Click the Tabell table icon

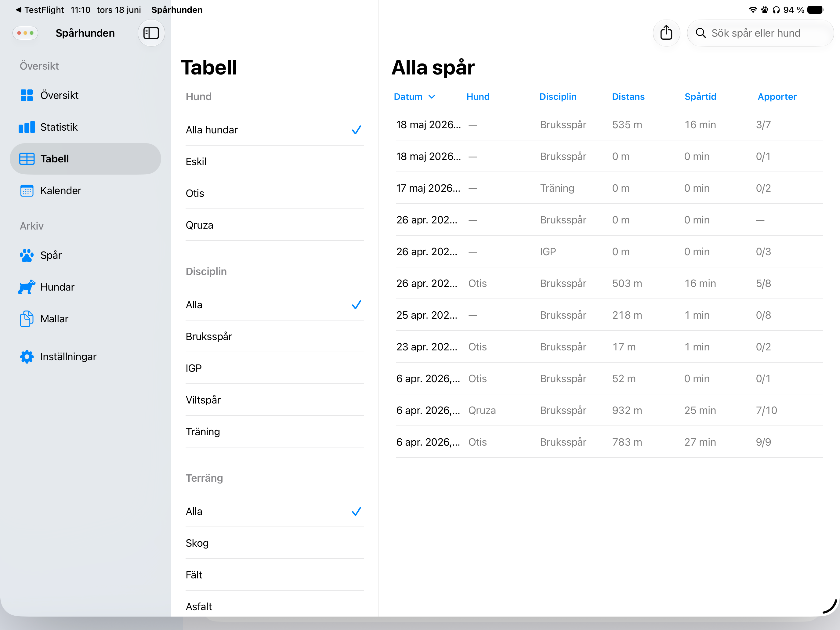(x=27, y=159)
